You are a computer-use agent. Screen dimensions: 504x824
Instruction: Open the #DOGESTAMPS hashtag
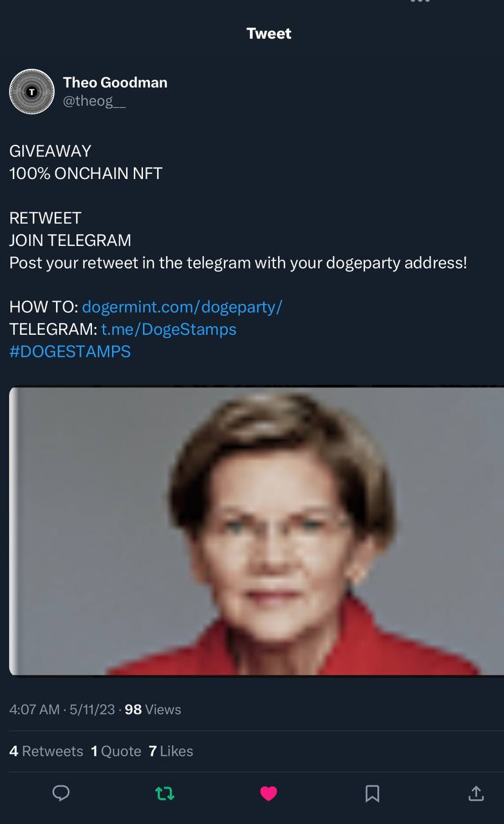tap(70, 351)
